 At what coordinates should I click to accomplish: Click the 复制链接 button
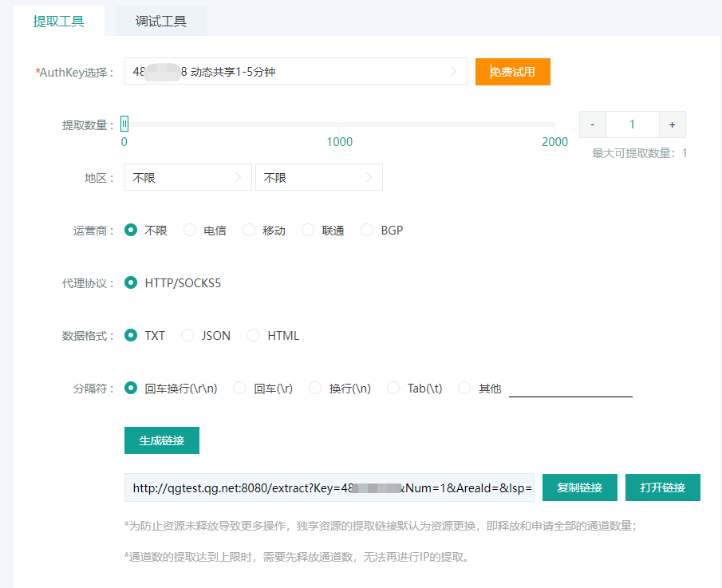(x=579, y=487)
